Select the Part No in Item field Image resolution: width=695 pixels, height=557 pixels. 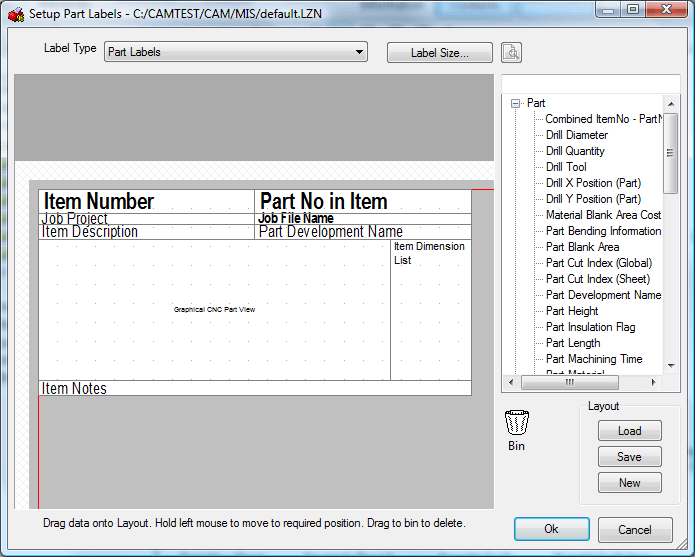coord(363,201)
